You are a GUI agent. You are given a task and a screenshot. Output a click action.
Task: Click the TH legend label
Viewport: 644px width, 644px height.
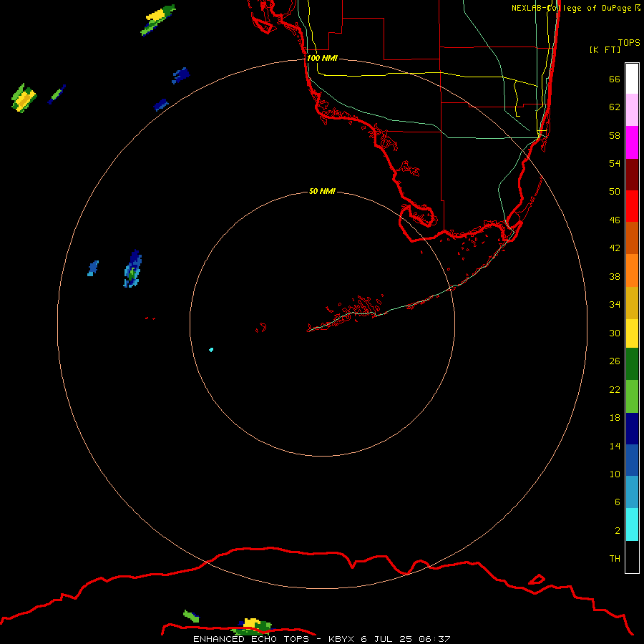coord(615,559)
